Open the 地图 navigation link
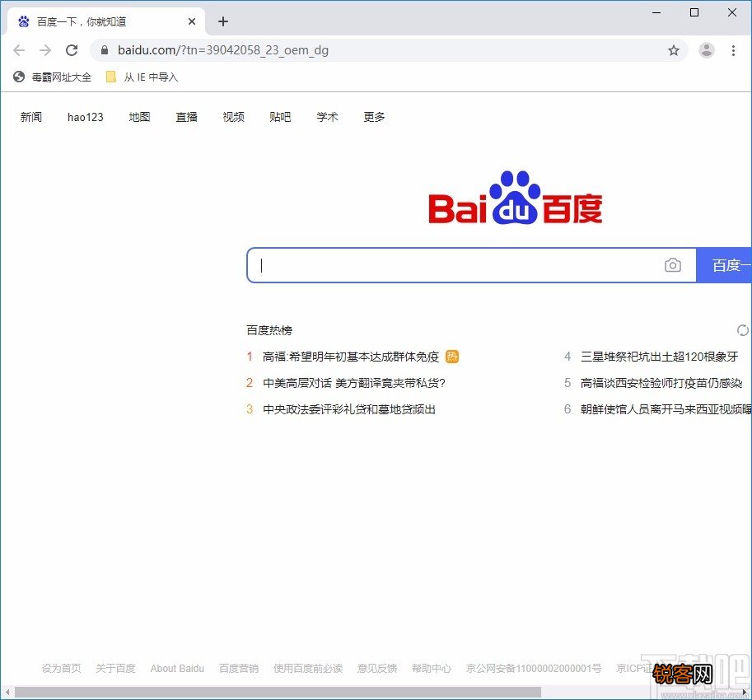 coord(139,117)
